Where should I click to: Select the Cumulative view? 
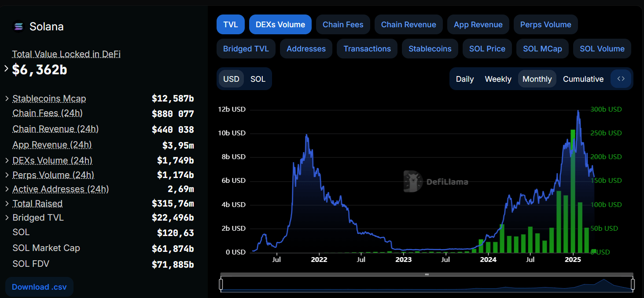(x=583, y=79)
